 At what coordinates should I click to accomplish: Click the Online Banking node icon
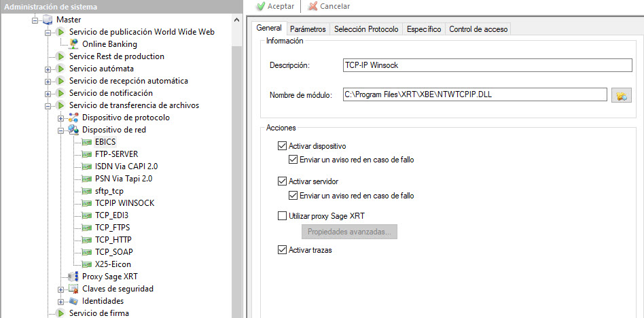click(x=74, y=44)
